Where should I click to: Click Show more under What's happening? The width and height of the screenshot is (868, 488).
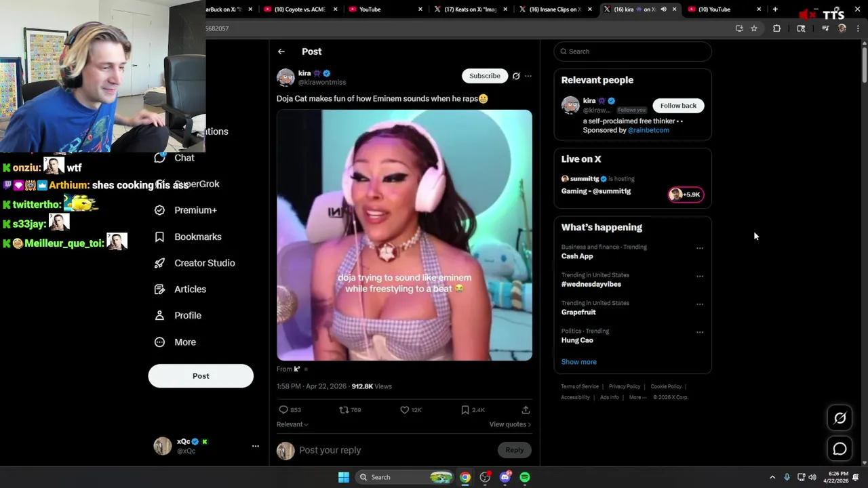pyautogui.click(x=579, y=362)
